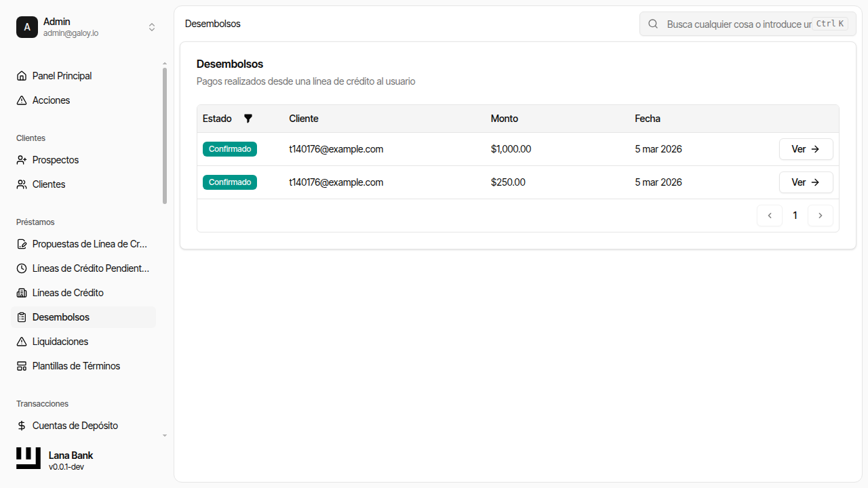
Task: Click the Estado column filter funnel icon
Action: 248,119
